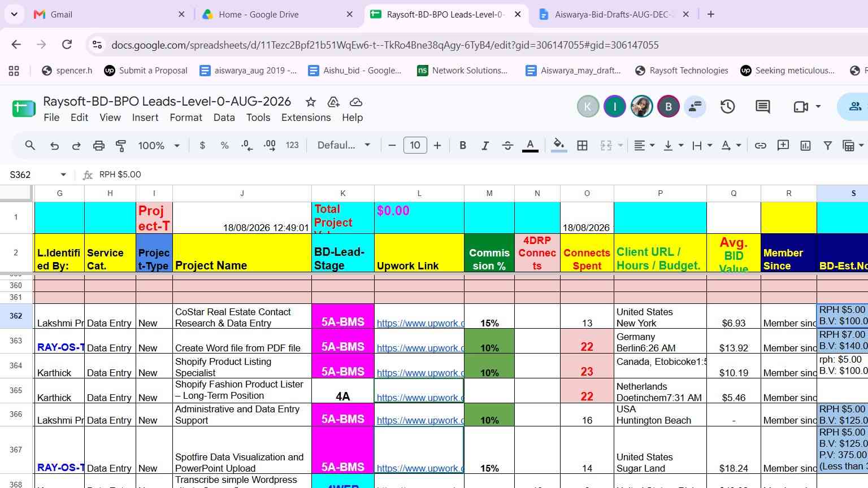Expand the S362 name box dropdown

coord(63,175)
